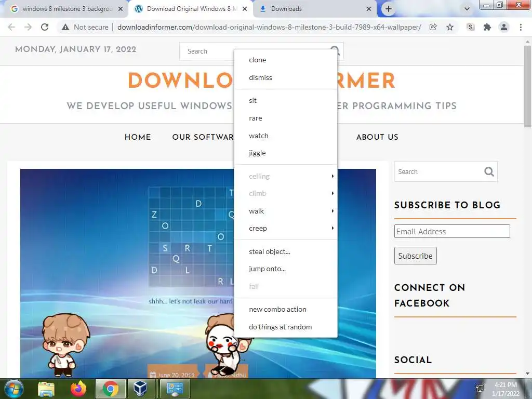This screenshot has width=532, height=399.
Task: Select jiggle in the context menu
Action: click(x=286, y=153)
